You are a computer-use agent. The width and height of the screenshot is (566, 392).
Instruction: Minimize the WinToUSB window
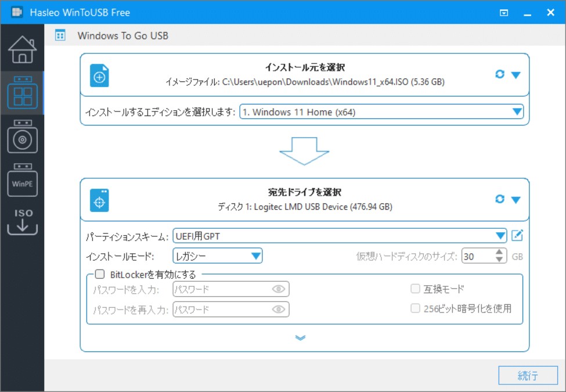pyautogui.click(x=527, y=13)
